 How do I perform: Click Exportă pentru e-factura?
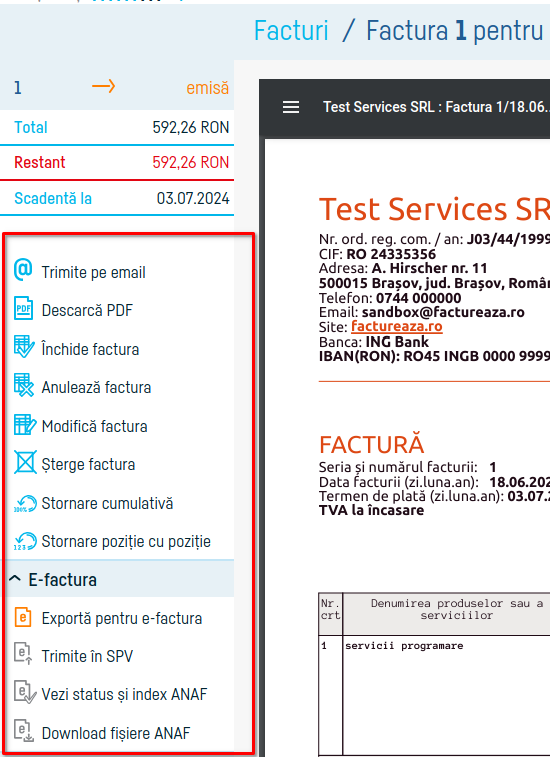[122, 618]
